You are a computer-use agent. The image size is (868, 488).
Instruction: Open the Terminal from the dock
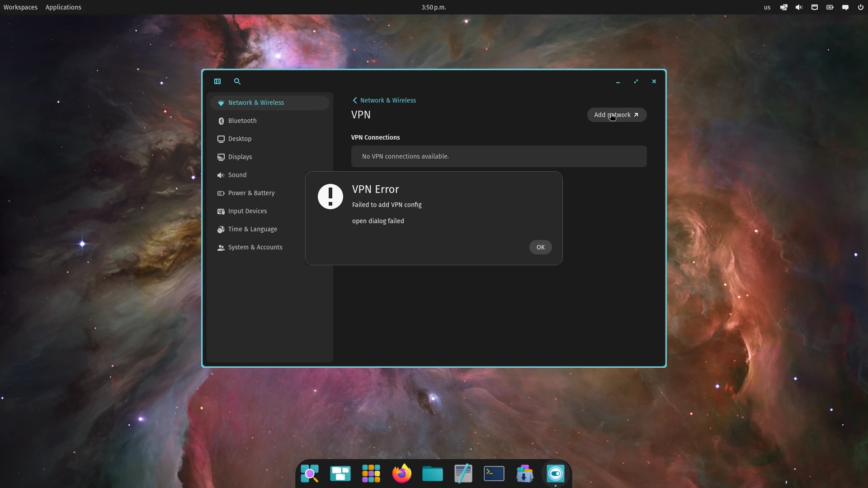pyautogui.click(x=494, y=473)
